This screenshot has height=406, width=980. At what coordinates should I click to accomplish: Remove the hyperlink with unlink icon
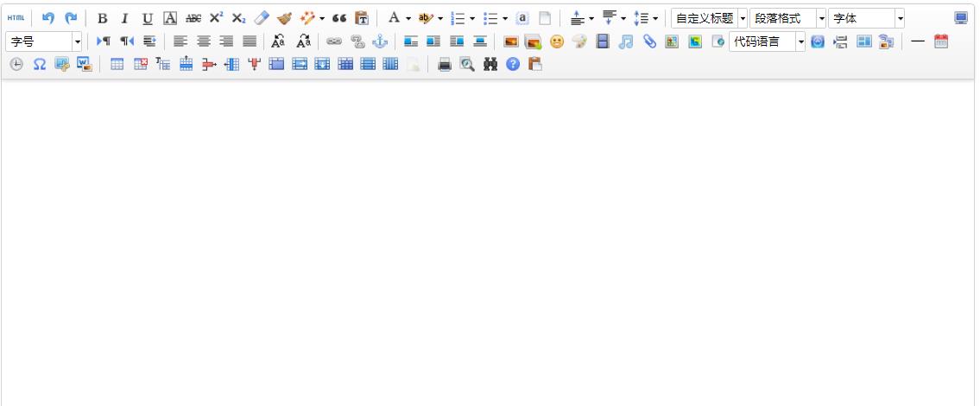click(357, 41)
